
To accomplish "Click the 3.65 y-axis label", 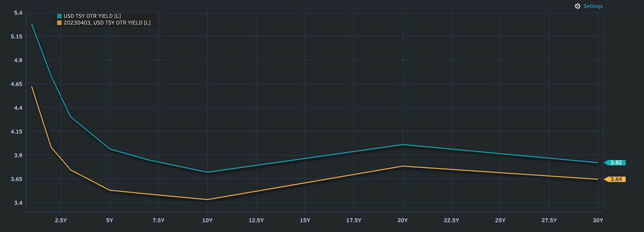I will [16, 179].
